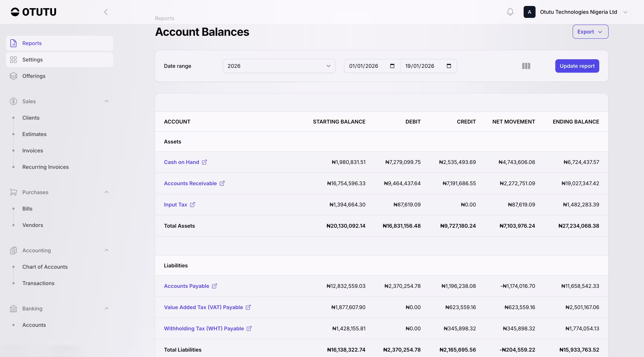Click external link icon beside VAT Payable

pos(248,307)
